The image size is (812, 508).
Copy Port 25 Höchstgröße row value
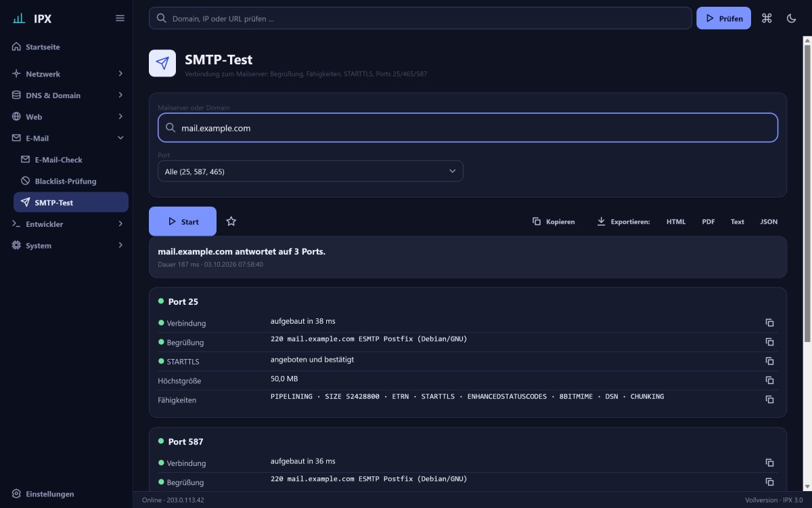[x=769, y=380]
